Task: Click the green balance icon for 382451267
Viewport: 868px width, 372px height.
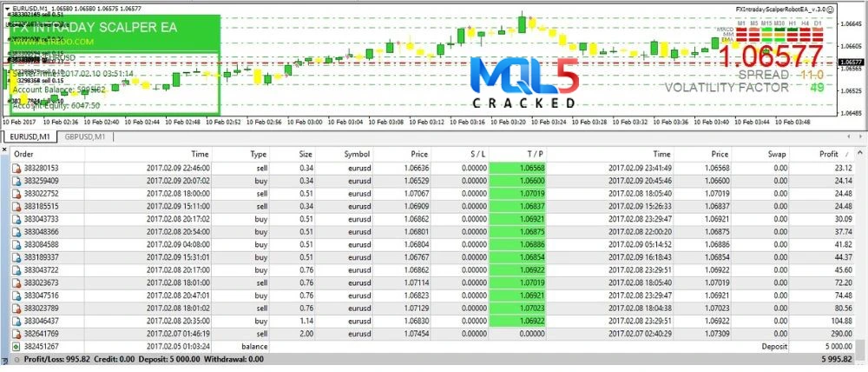Action: coord(16,347)
